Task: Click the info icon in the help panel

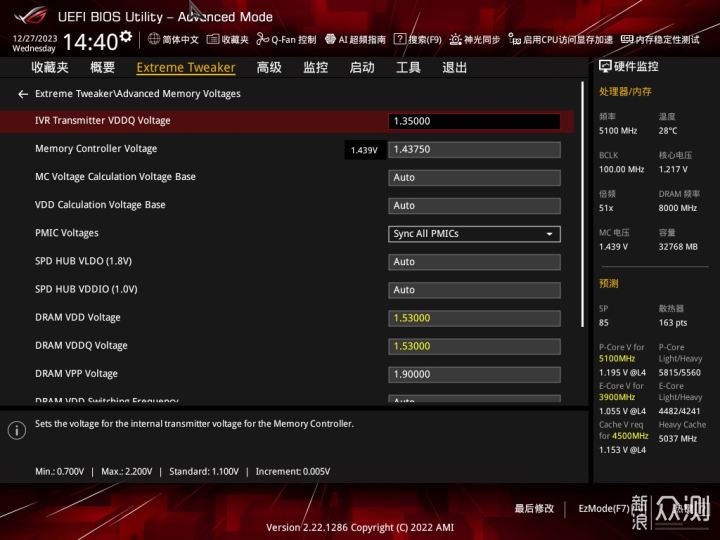Action: 17,430
